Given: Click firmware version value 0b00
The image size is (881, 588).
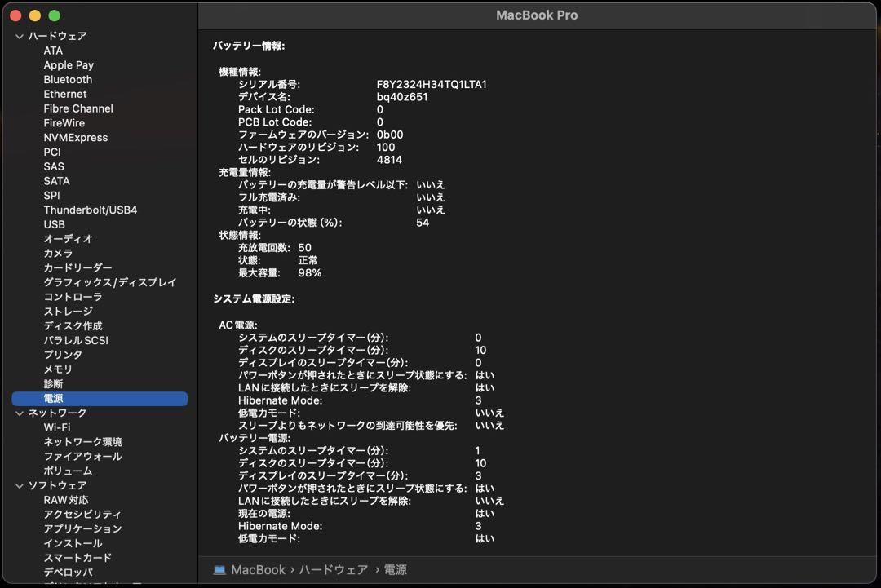Looking at the screenshot, I should click(389, 135).
